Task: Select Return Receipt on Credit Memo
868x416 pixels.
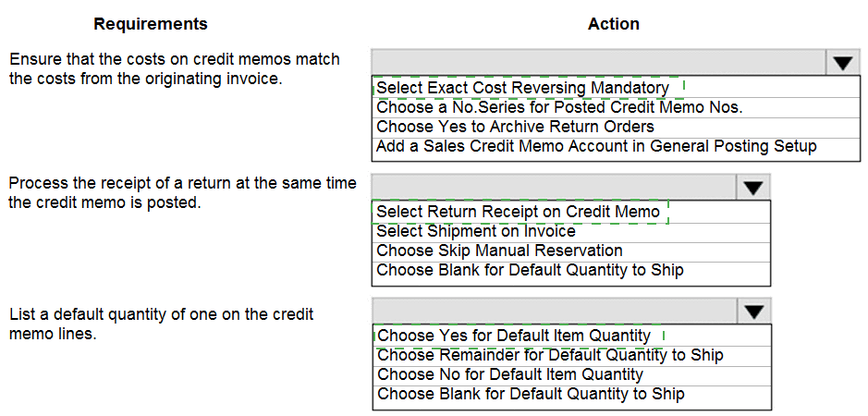Action: tap(518, 212)
